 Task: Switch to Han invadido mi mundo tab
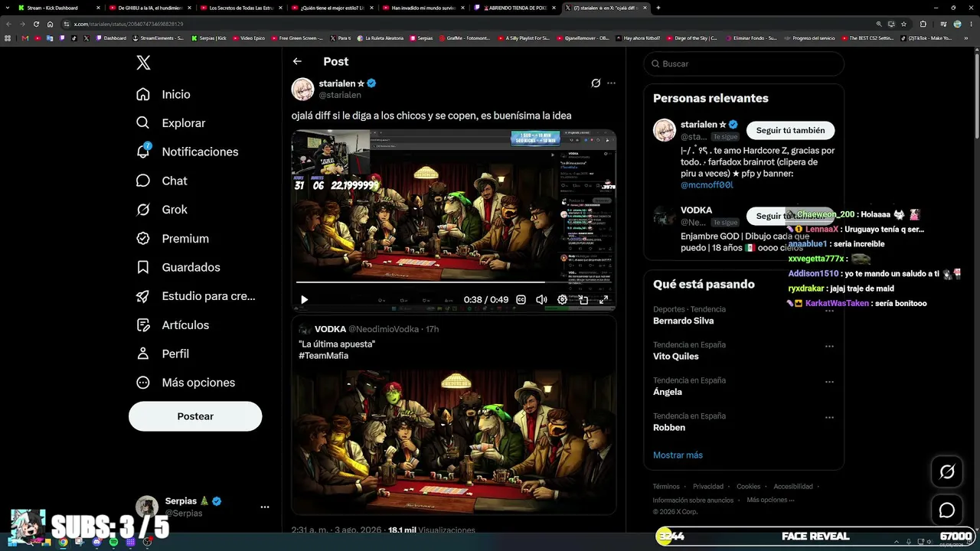coord(423,8)
